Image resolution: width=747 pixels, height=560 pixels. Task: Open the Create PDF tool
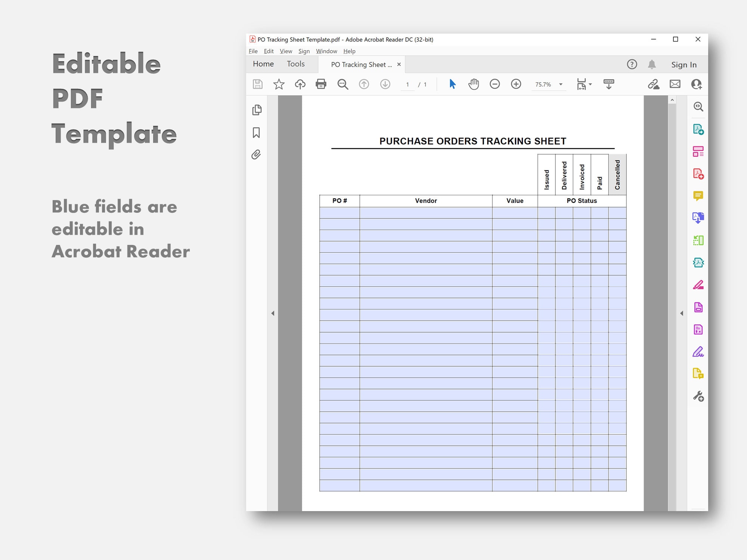698,174
